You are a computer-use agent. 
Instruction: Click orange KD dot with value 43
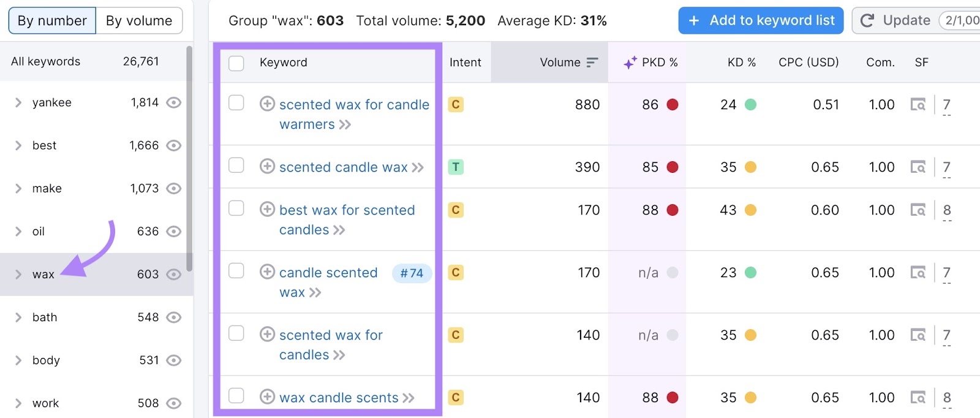pyautogui.click(x=750, y=210)
